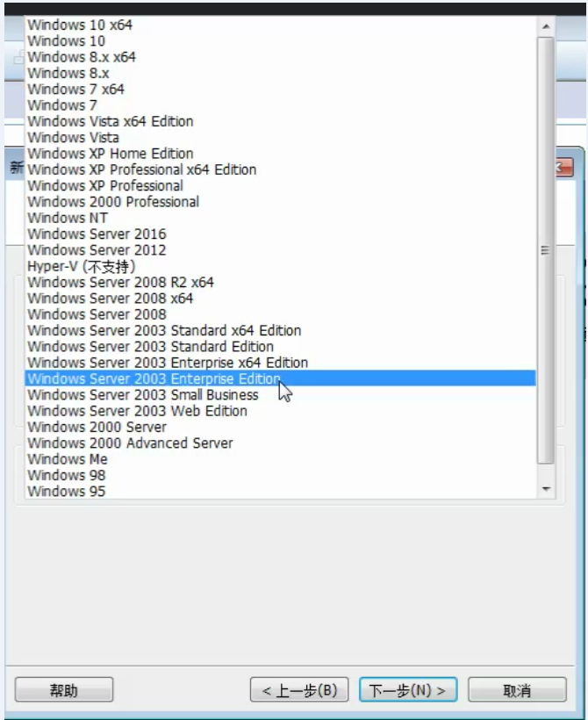
Task: Select Windows XP Professional entry
Action: point(280,185)
